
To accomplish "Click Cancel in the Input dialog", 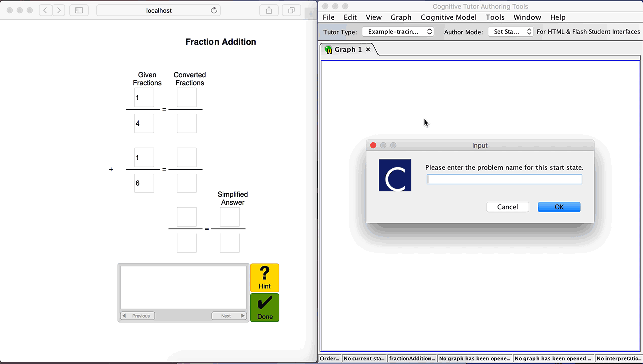I will (x=507, y=207).
